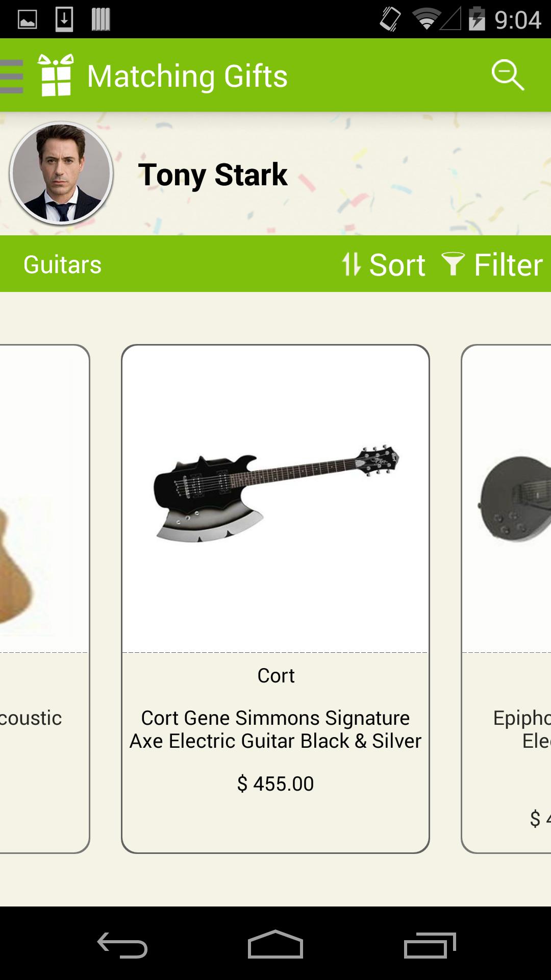Tap the Matching Gifts title
The width and height of the screenshot is (551, 980).
187,76
